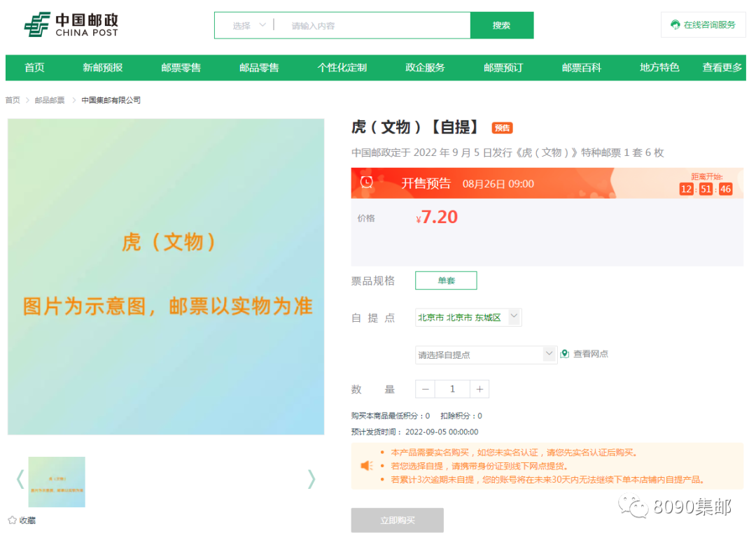Open the 新邮预报 nav item
Image resolution: width=756 pixels, height=540 pixels.
103,67
